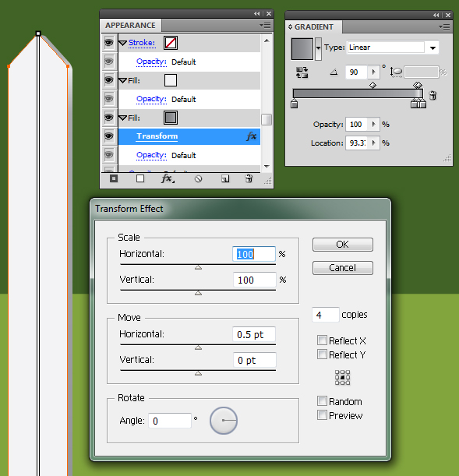Collapse the first Fill disclosure triangle
The height and width of the screenshot is (476, 459).
(122, 81)
